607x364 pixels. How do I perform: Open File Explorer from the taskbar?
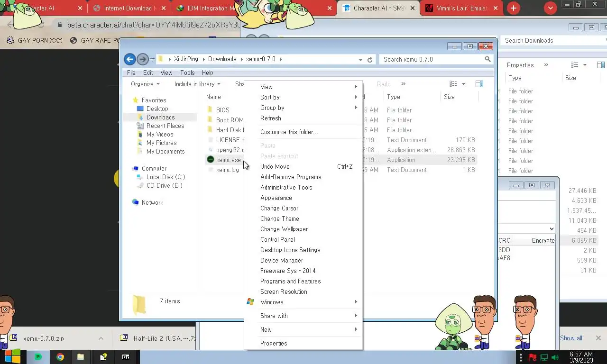pyautogui.click(x=81, y=357)
